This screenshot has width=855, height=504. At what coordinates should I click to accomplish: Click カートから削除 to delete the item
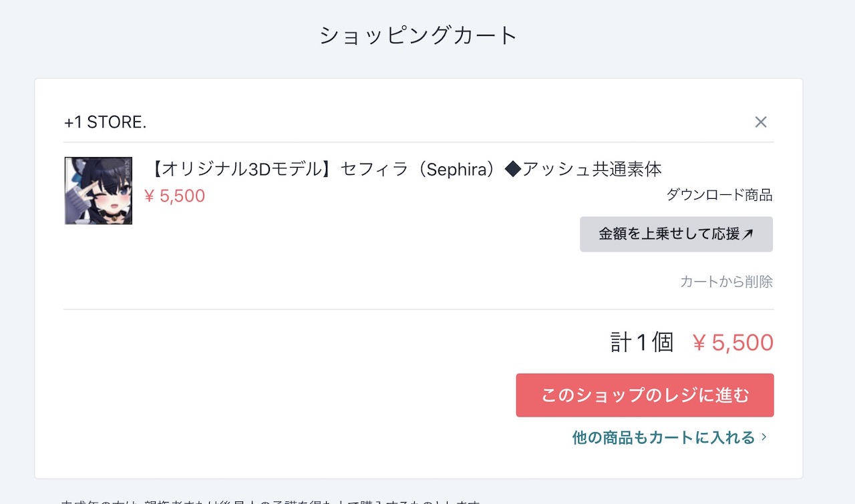726,282
